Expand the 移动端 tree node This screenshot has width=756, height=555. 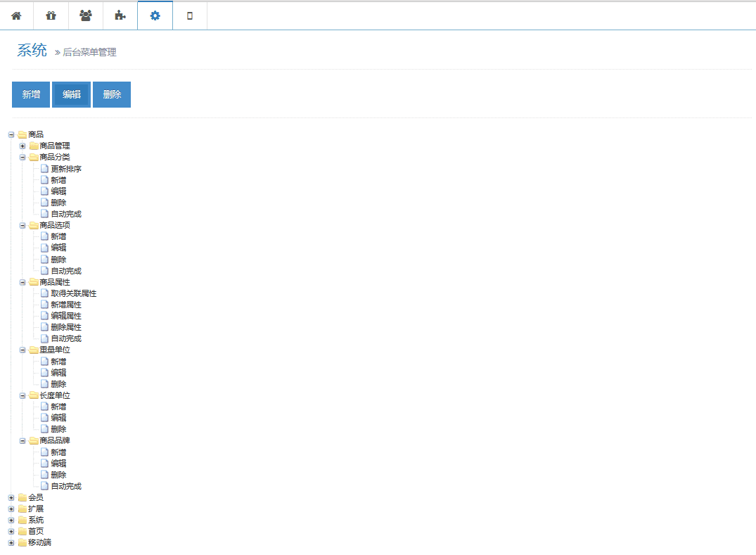coord(11,542)
